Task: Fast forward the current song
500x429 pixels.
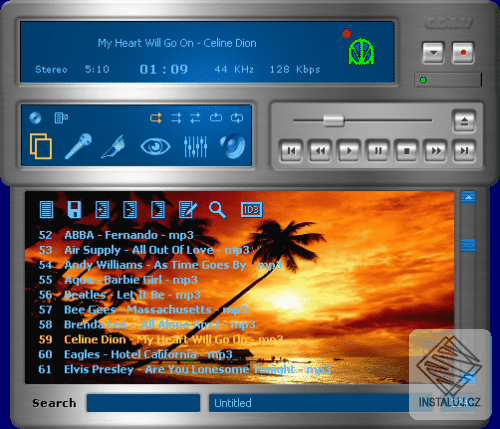Action: point(435,151)
